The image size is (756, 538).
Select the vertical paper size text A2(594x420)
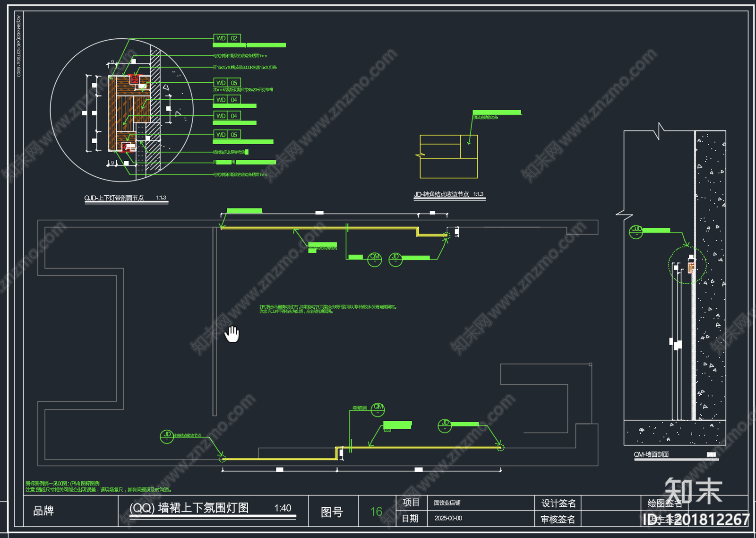pyautogui.click(x=18, y=46)
